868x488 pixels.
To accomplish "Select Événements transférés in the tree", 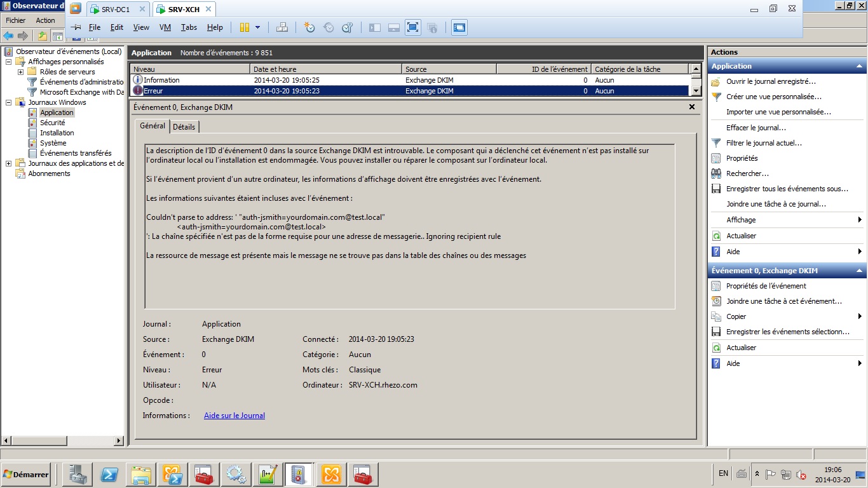I will [x=75, y=153].
